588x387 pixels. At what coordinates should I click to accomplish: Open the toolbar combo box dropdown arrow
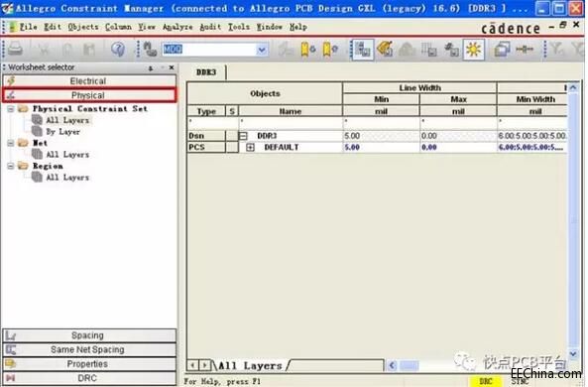[x=262, y=50]
